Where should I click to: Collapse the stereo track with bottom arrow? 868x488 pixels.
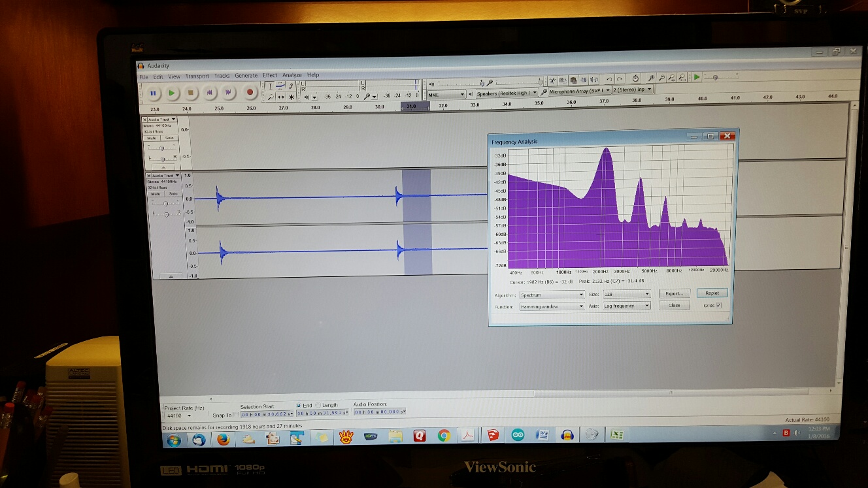coord(171,276)
